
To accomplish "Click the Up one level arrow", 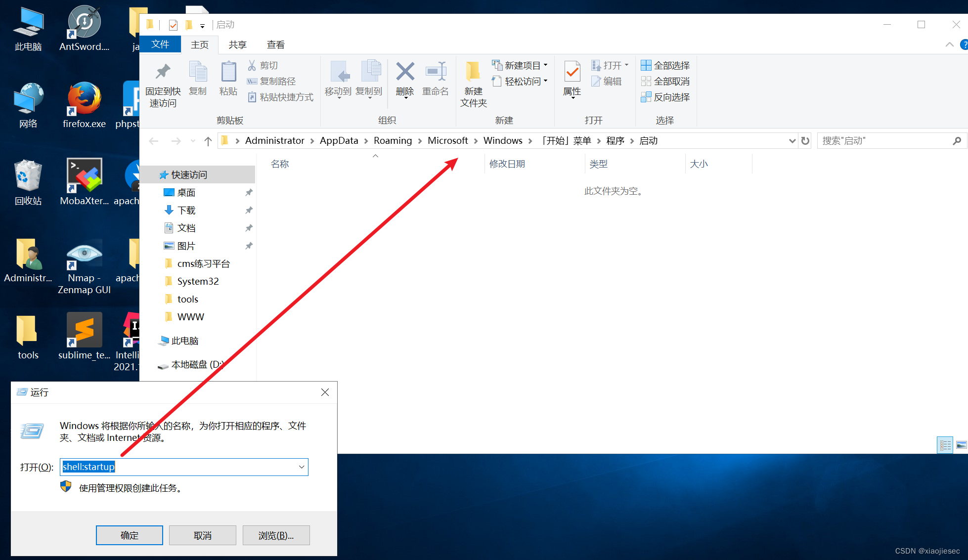I will click(208, 141).
